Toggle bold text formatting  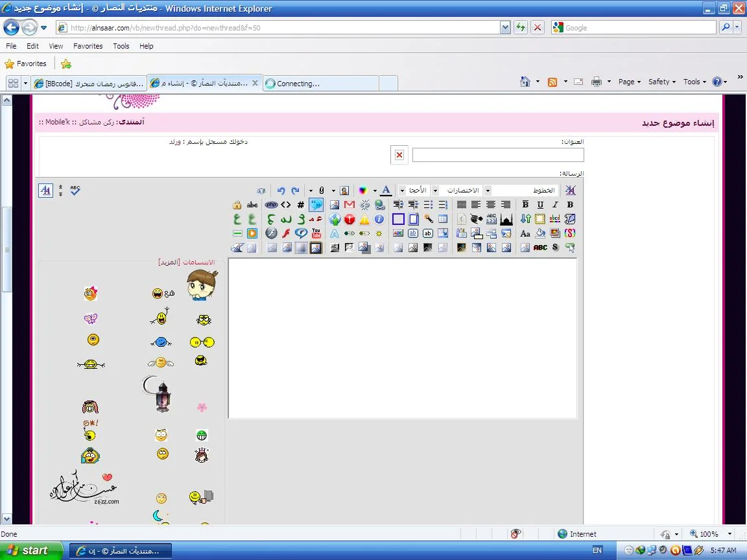point(570,205)
